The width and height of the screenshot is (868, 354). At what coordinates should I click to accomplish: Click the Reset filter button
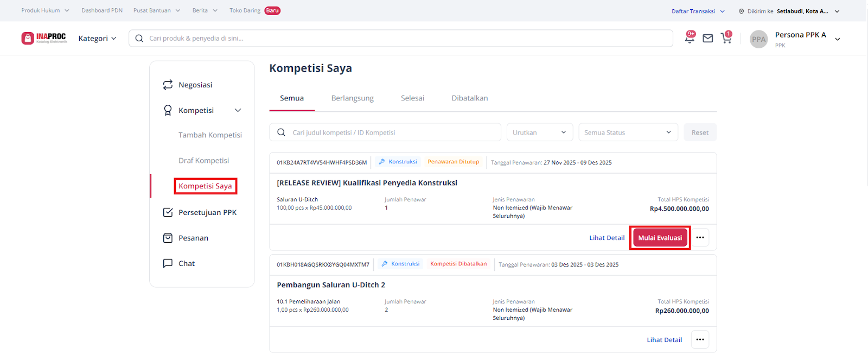pos(700,132)
